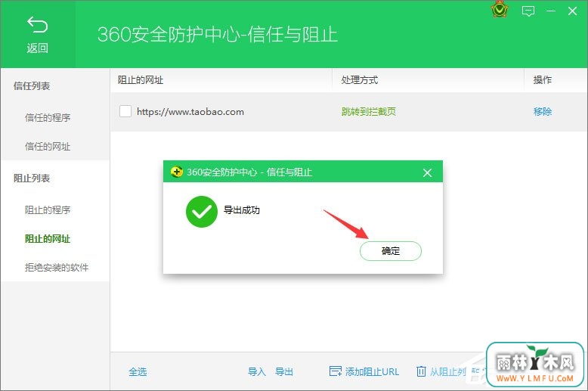
Task: Tick the checkbox for https://www.taobao.com
Action: pyautogui.click(x=125, y=111)
